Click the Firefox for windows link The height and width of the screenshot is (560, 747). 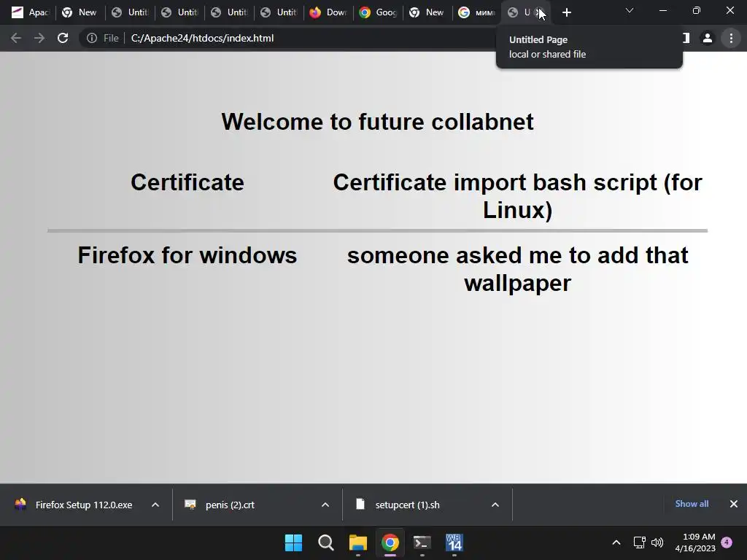coord(187,255)
